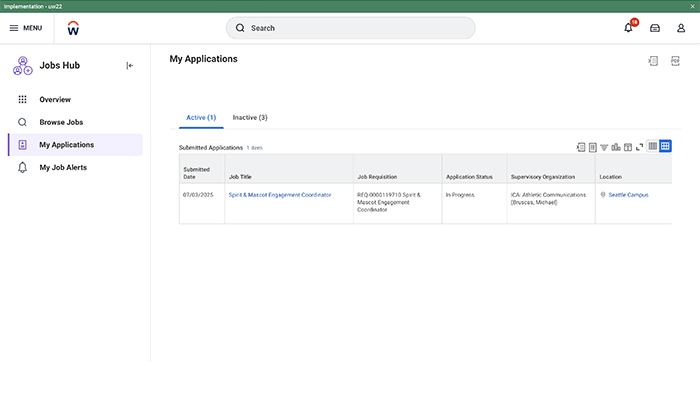Open the Seattle Campus location link
The image size is (700, 395).
628,195
